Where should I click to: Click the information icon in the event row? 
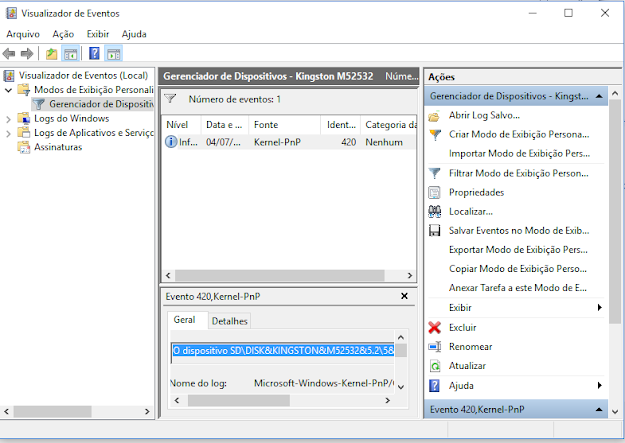tap(171, 142)
